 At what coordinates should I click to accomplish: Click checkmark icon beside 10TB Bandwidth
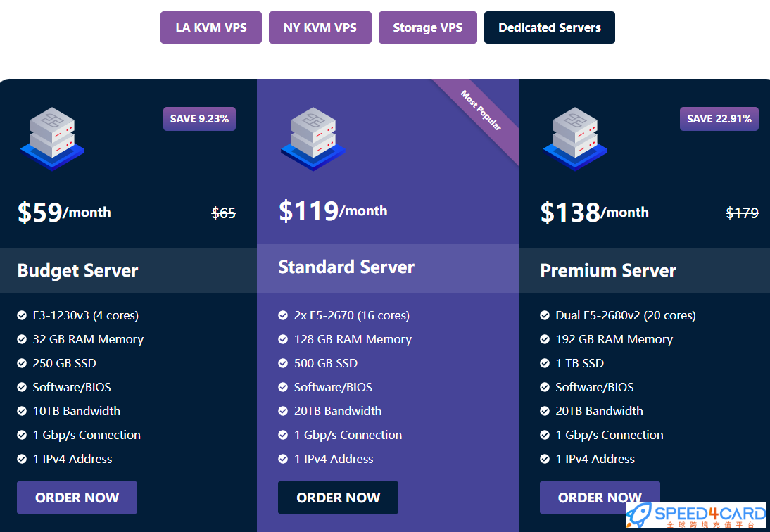point(22,411)
